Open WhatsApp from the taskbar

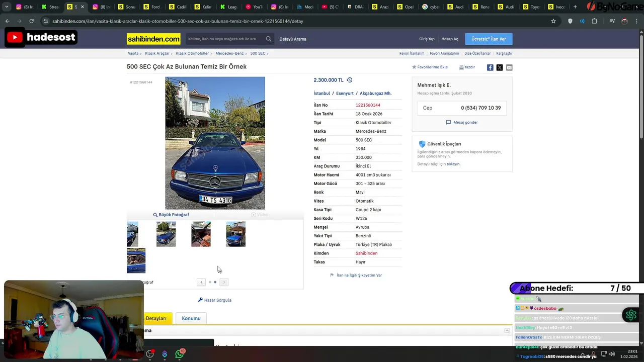point(180,354)
